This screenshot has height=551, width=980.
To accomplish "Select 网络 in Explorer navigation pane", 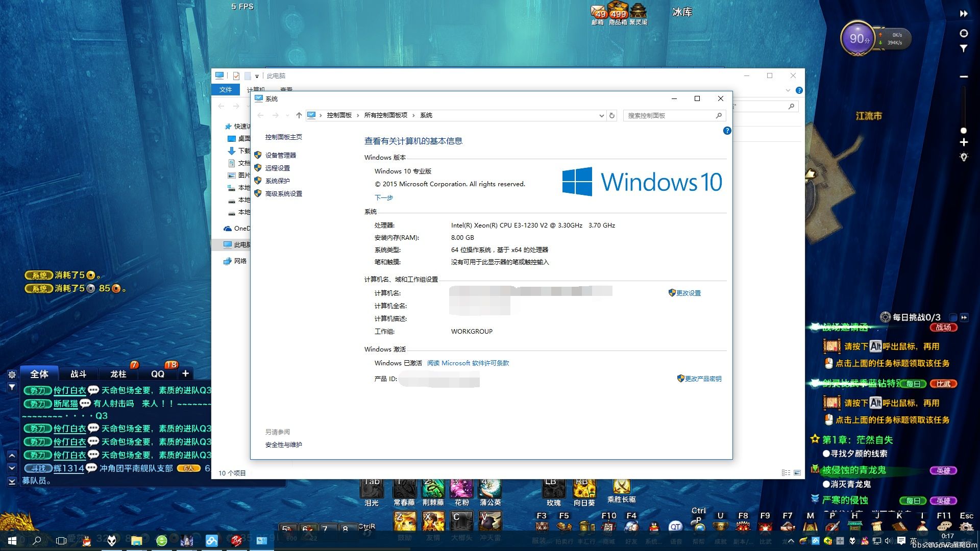I will [x=240, y=261].
